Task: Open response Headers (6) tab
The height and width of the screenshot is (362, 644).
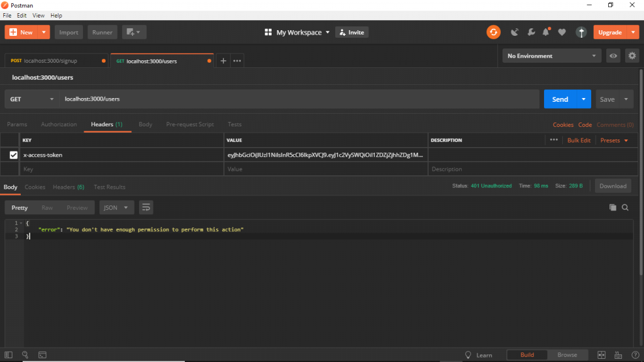Action: coord(69,187)
